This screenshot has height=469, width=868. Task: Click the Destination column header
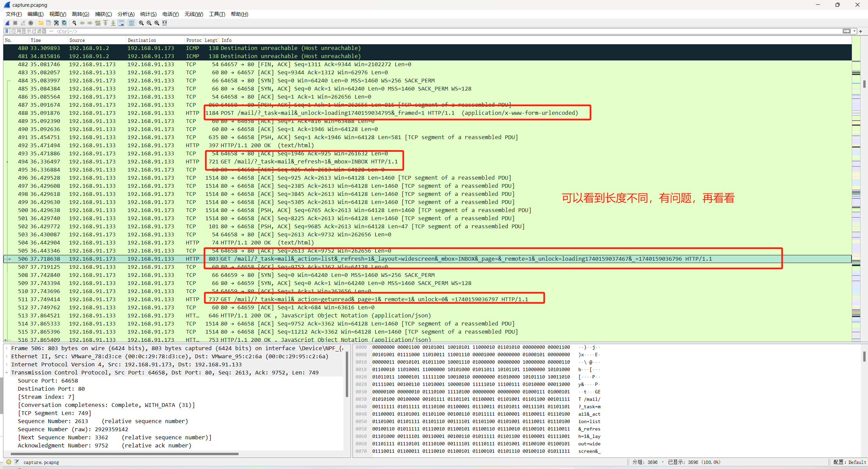tap(142, 40)
